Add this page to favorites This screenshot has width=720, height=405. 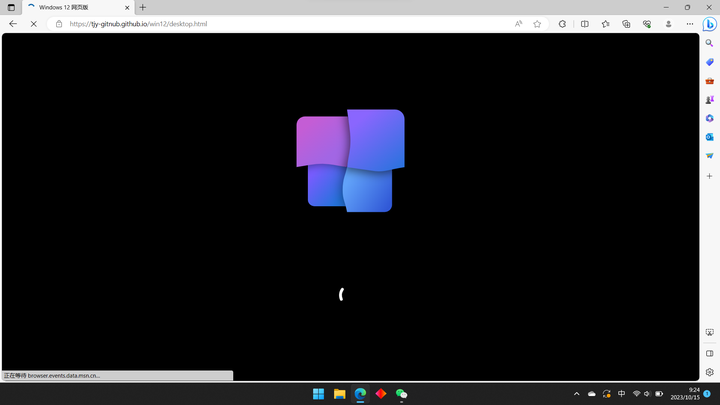537,24
